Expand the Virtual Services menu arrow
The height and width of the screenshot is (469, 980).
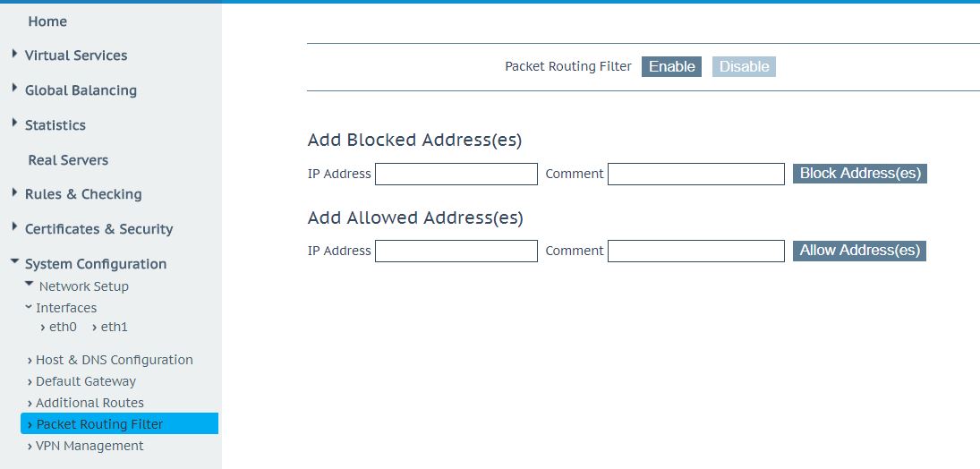tap(15, 55)
